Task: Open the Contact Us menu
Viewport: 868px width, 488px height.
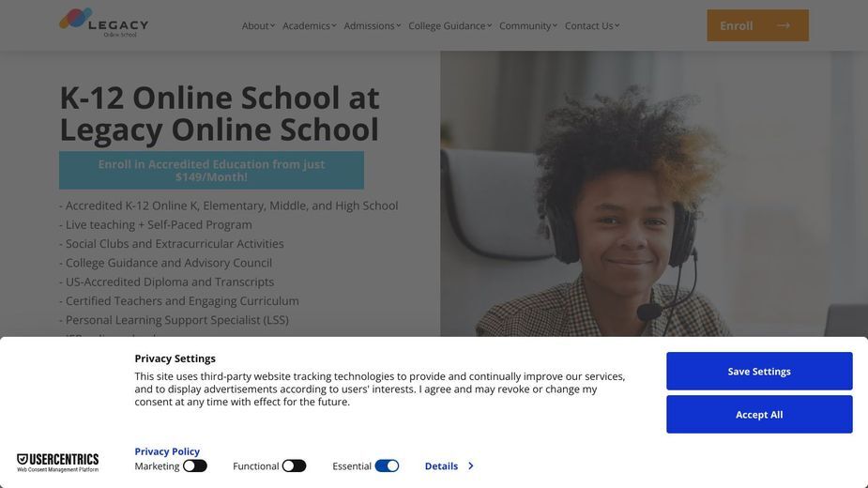Action: coord(592,25)
